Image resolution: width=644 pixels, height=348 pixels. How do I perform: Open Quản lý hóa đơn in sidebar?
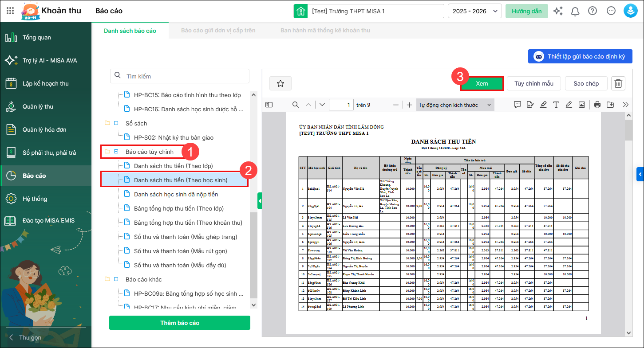44,129
